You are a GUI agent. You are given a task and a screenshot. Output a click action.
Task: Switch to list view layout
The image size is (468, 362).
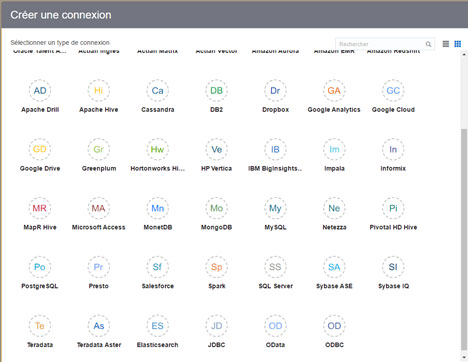click(x=446, y=44)
